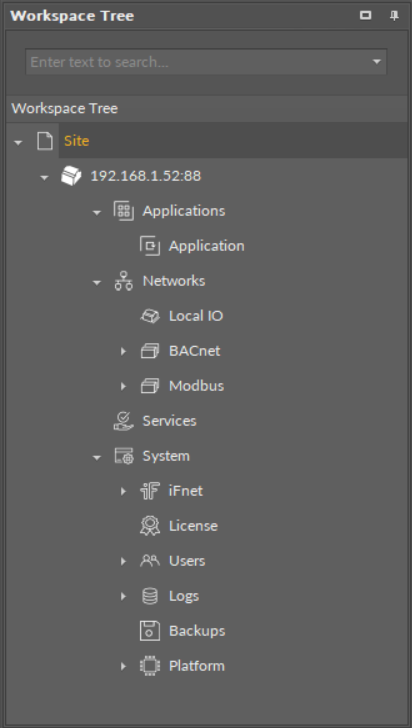Image resolution: width=412 pixels, height=728 pixels.
Task: Click the Backups floppy disk icon
Action: pos(150,631)
